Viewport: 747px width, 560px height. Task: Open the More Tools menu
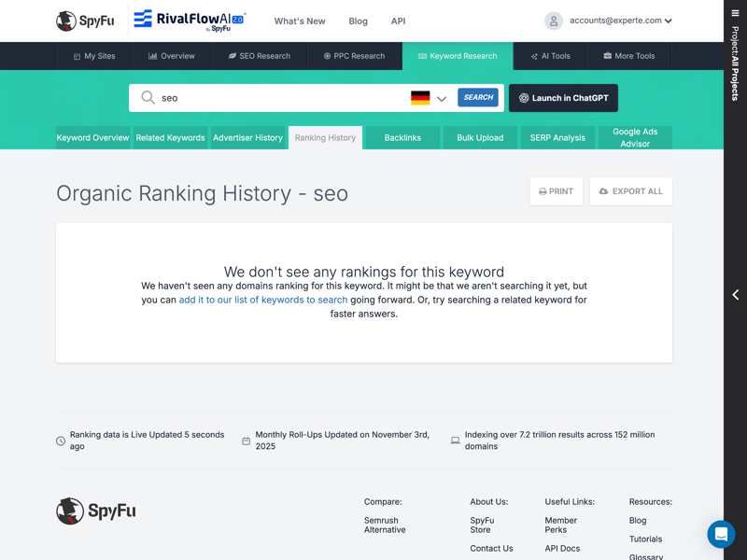(628, 56)
